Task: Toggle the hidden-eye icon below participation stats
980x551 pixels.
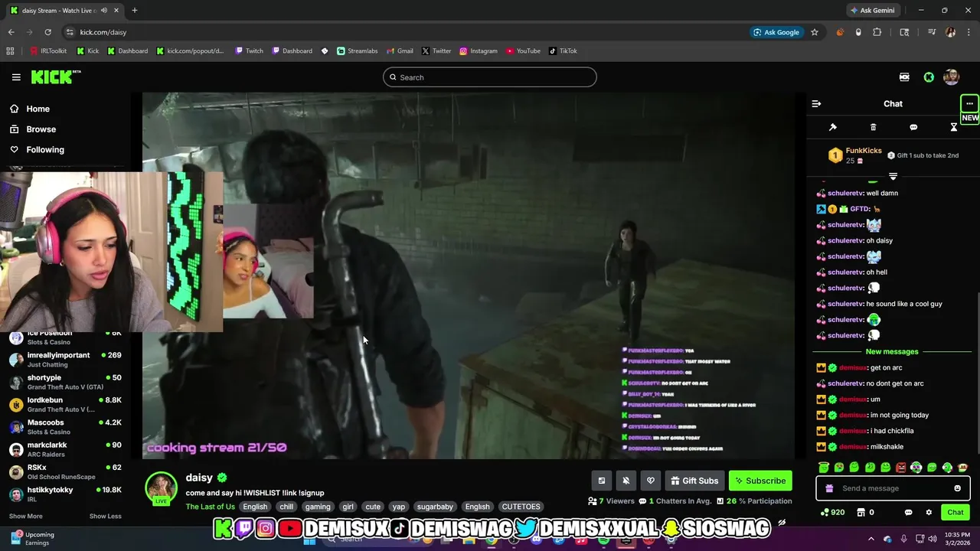Action: tap(782, 523)
